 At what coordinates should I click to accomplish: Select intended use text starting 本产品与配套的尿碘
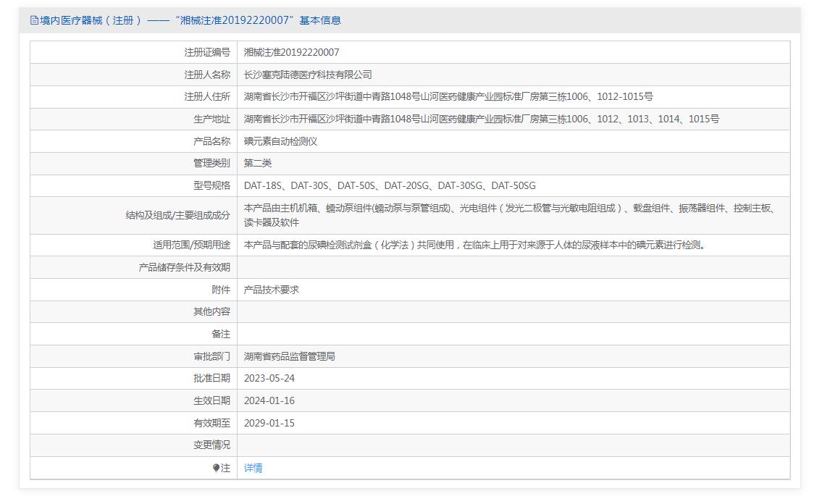pos(474,245)
